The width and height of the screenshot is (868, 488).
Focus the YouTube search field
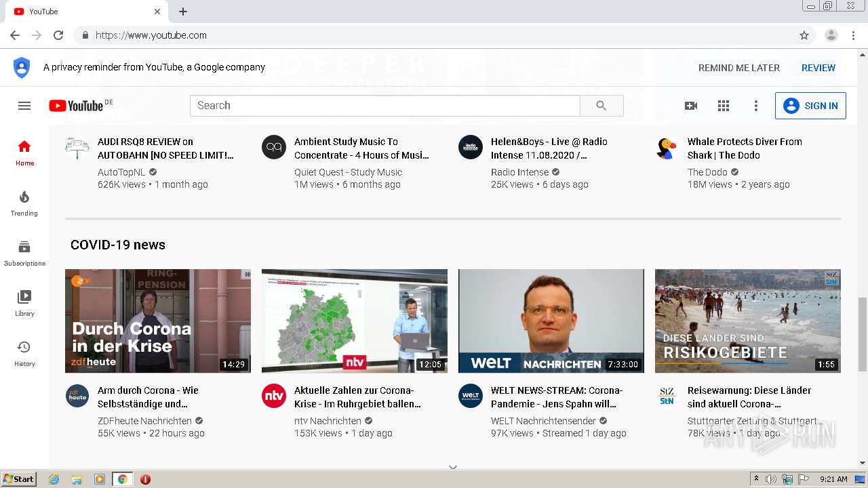(385, 106)
